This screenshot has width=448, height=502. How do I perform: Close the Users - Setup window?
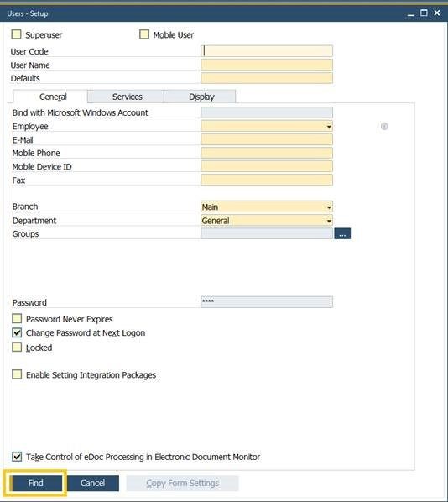[x=437, y=13]
